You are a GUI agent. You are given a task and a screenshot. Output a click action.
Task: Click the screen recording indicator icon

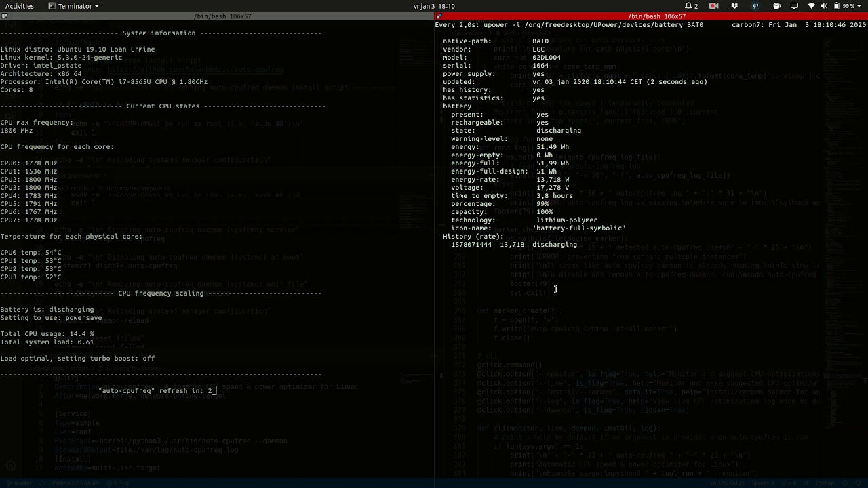click(x=714, y=6)
